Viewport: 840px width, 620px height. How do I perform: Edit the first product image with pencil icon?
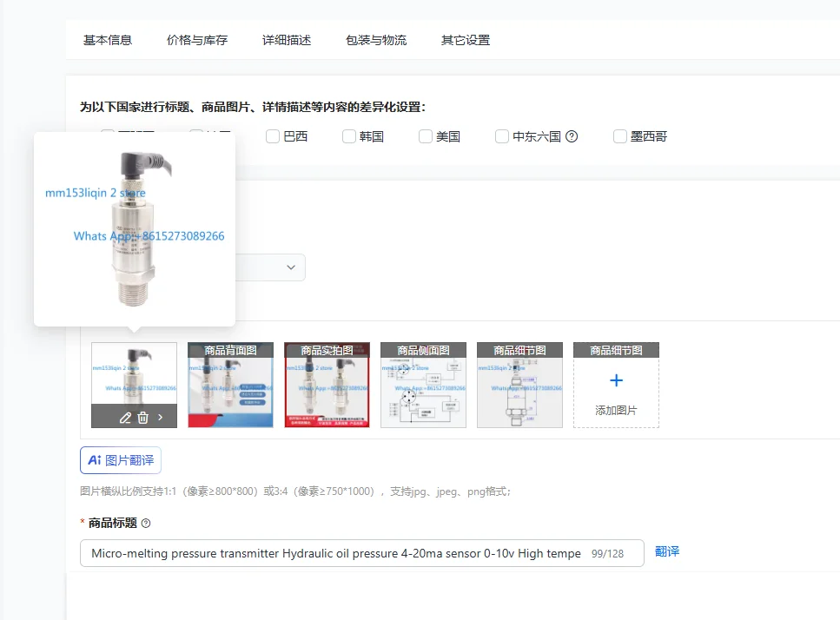tap(125, 418)
